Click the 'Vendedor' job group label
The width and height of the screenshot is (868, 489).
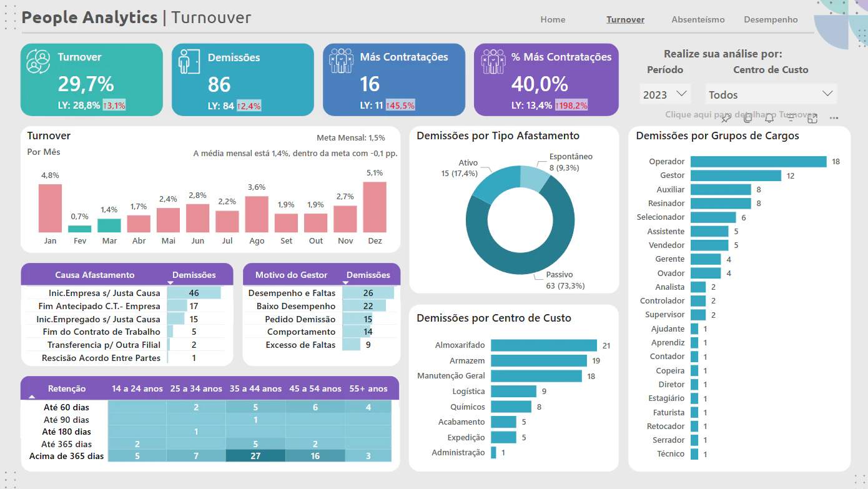point(666,245)
